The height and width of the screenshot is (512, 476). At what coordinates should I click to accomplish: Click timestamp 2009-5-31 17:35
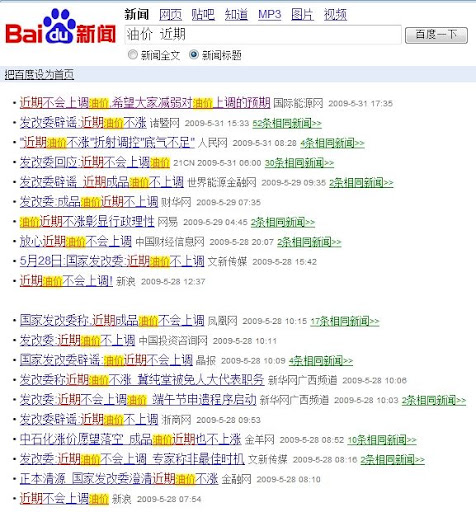coord(360,104)
